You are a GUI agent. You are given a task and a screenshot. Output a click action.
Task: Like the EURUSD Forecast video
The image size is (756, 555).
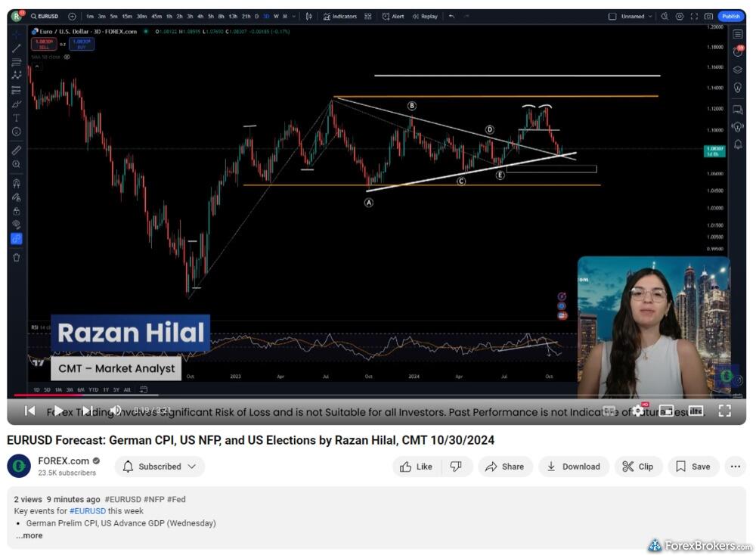coord(417,467)
